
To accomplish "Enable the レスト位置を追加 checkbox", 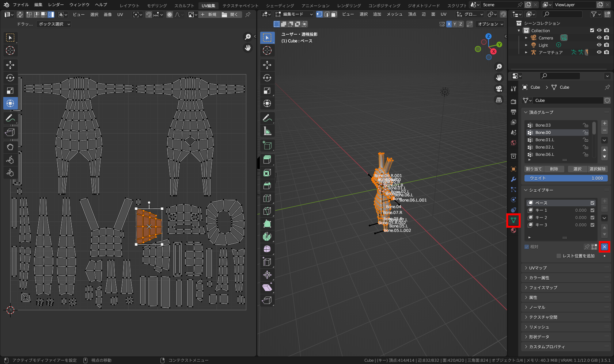I will tap(559, 256).
